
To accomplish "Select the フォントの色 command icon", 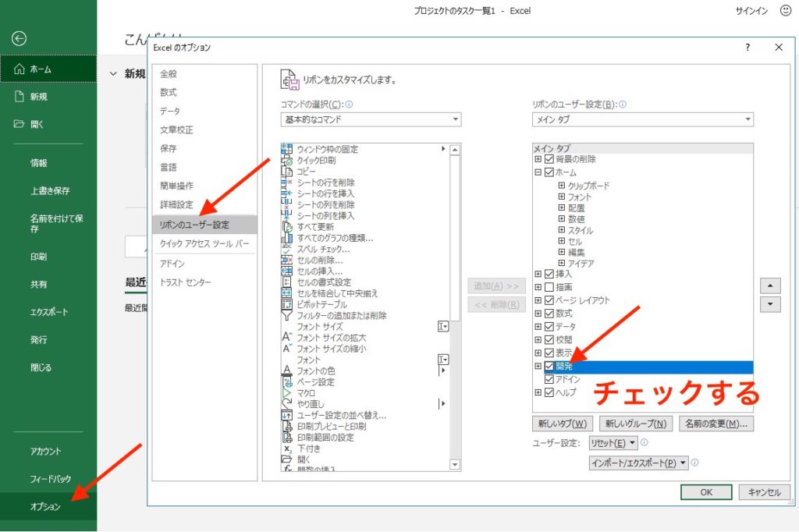I will pyautogui.click(x=287, y=371).
